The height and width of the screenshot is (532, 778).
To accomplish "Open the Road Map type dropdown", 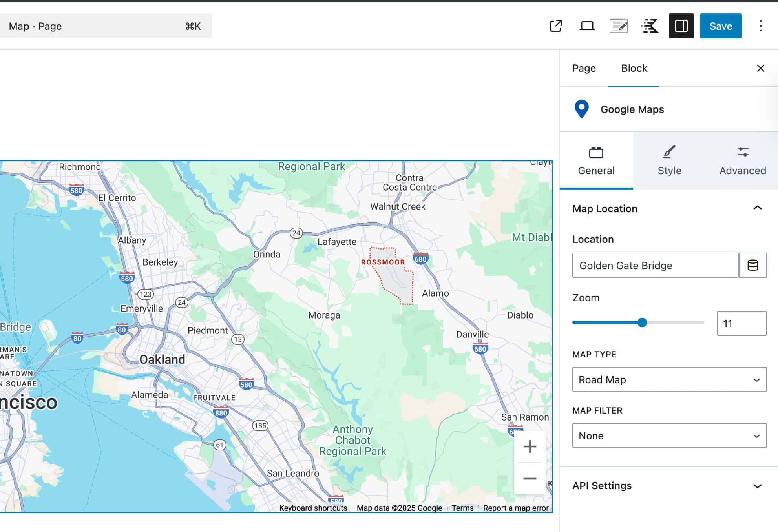I will tap(668, 380).
